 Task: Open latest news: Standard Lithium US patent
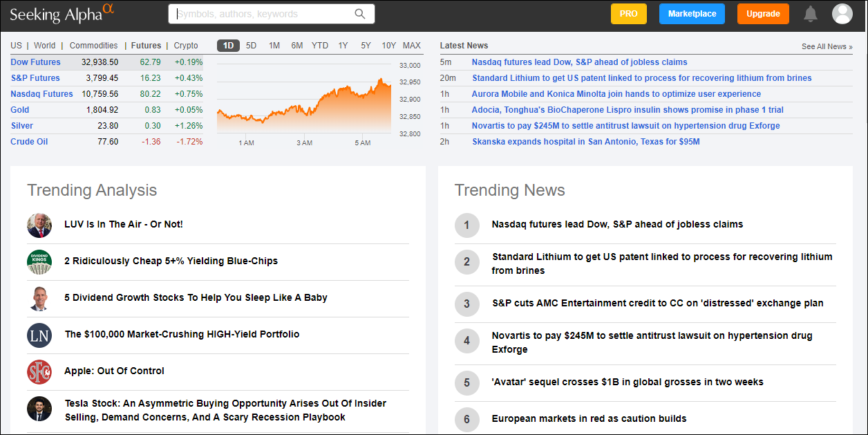(x=642, y=78)
